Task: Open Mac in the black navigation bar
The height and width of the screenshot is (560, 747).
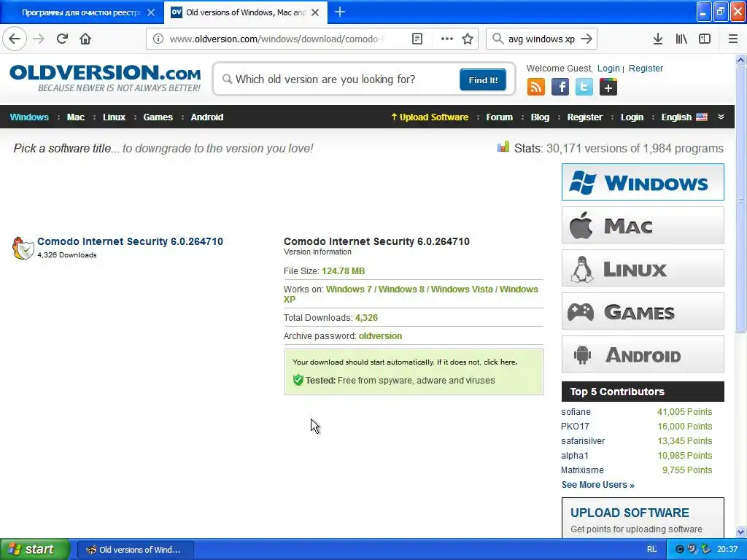Action: click(76, 117)
